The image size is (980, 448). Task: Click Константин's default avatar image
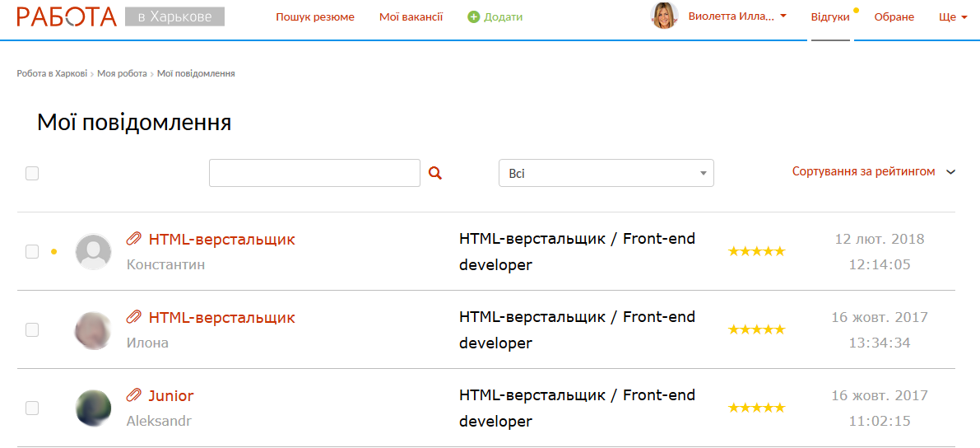click(x=93, y=251)
